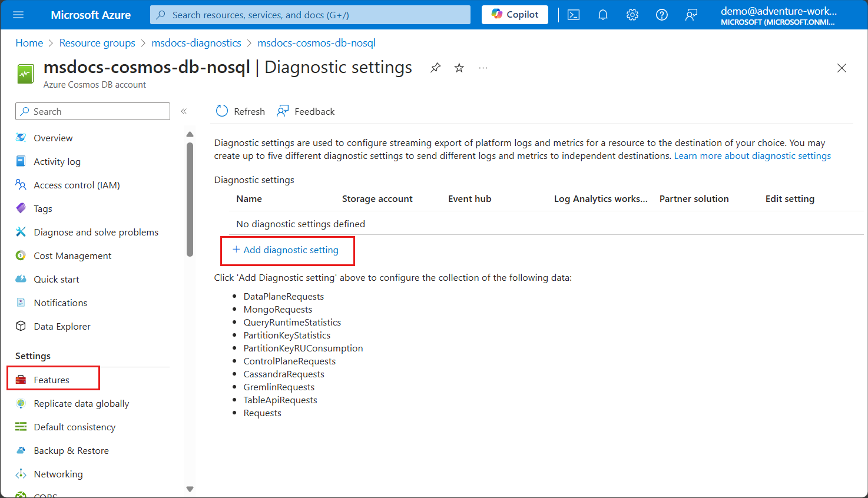Click the Networking icon in the sidebar

21,474
